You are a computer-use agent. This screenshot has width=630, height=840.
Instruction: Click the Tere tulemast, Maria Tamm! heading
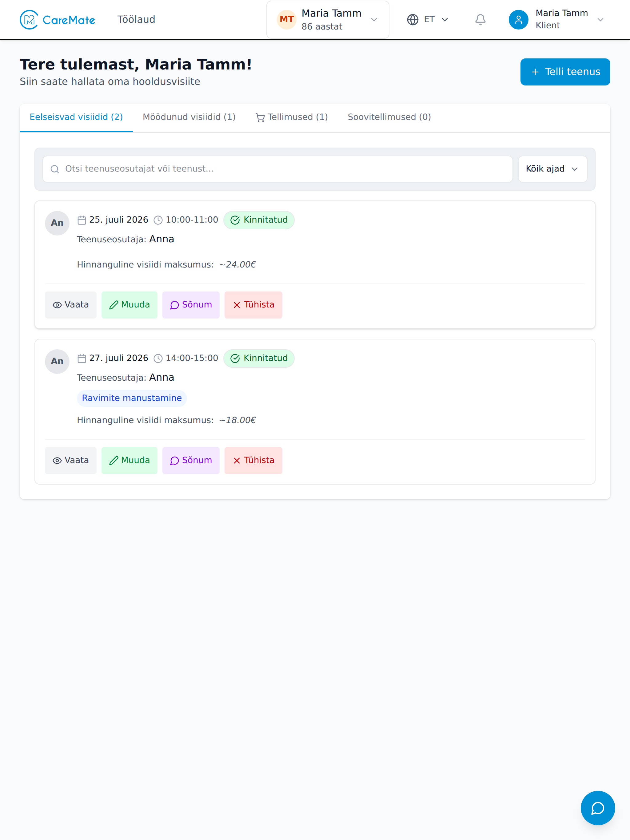coord(136,64)
